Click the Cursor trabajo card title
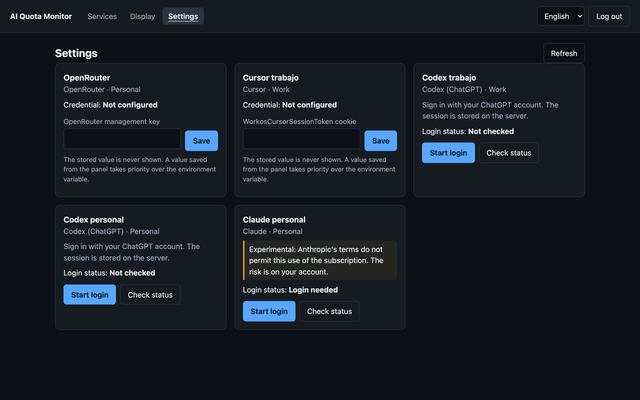Image resolution: width=640 pixels, height=400 pixels. pyautogui.click(x=271, y=78)
